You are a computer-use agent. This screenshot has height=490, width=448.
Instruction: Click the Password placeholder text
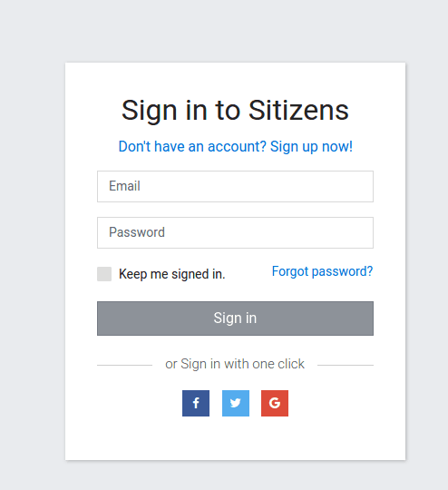coord(137,232)
